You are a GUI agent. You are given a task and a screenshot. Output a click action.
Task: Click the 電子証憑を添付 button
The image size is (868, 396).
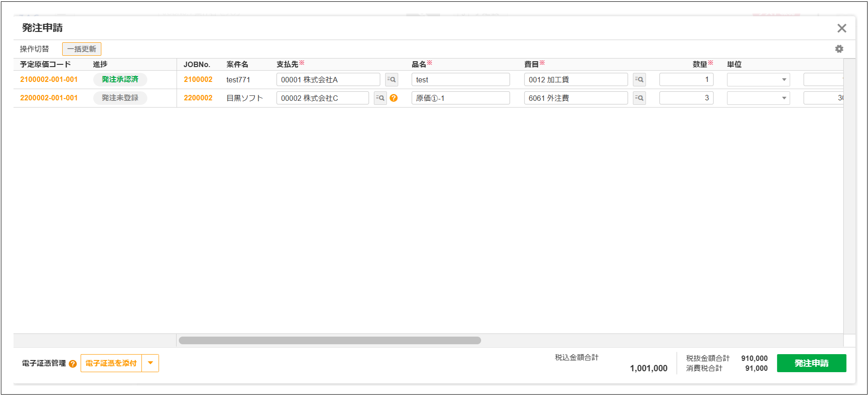tap(111, 363)
